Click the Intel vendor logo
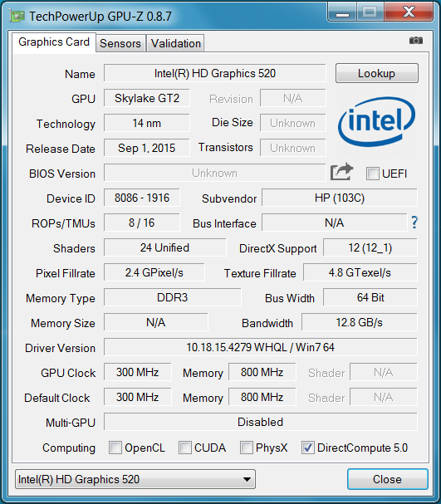Screen dimensions: 441x504 coord(376,122)
